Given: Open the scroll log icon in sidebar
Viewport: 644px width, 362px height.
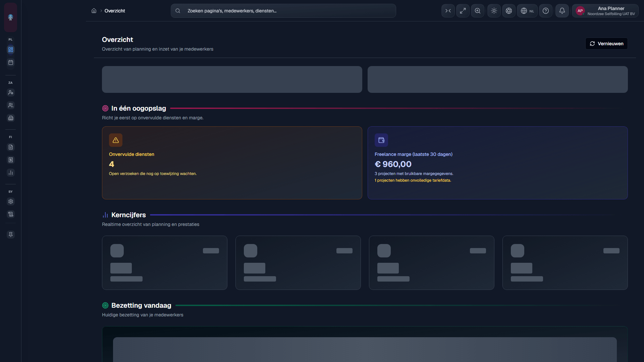Looking at the screenshot, I should (11, 214).
